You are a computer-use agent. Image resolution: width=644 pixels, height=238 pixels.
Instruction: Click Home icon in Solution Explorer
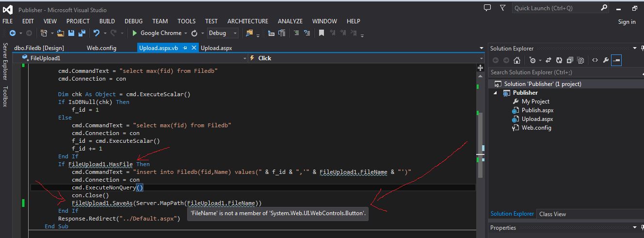coord(517,60)
